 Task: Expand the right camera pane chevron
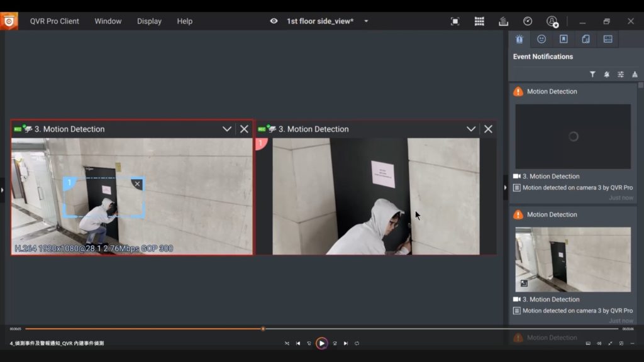point(471,129)
